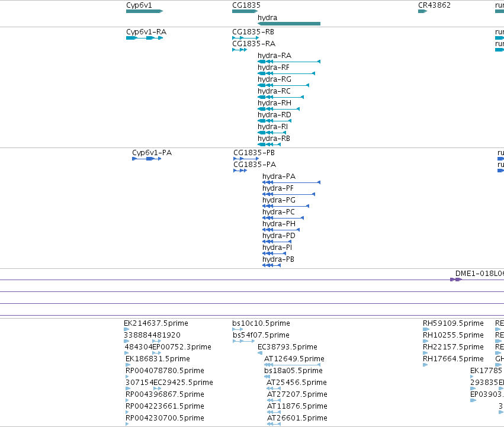
Task: Select EST AT27207.5prime
Action: pos(274,400)
